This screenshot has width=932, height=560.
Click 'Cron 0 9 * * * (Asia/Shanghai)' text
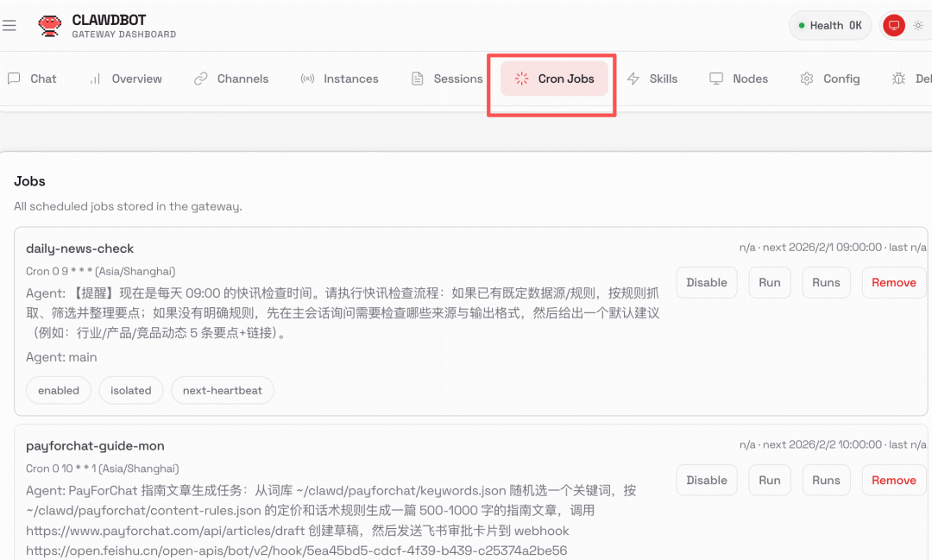(x=100, y=272)
